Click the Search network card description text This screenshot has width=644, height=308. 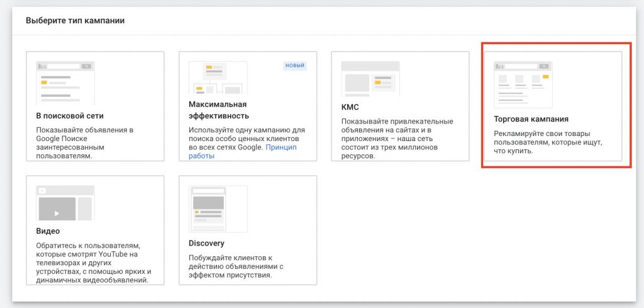click(x=85, y=143)
